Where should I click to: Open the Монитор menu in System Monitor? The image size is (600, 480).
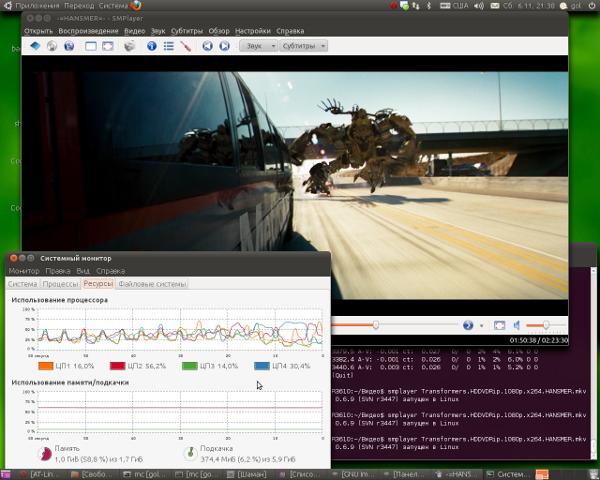point(24,271)
